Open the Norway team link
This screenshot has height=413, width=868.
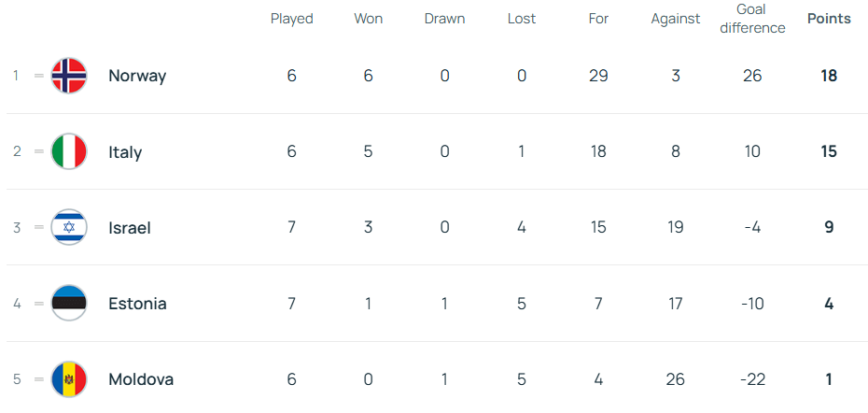click(137, 76)
